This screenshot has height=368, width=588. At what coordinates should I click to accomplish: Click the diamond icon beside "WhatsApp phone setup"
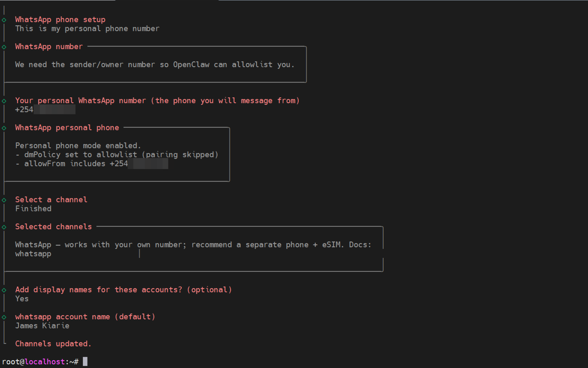pyautogui.click(x=4, y=19)
